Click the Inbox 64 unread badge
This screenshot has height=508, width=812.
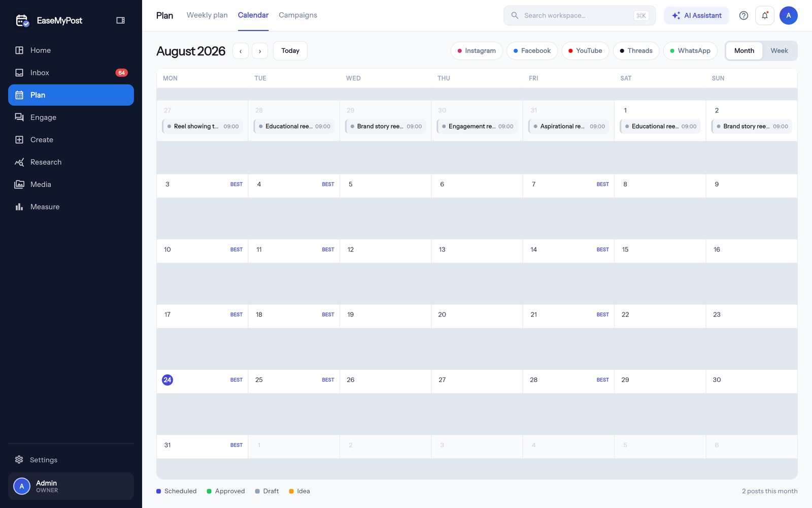click(x=122, y=73)
